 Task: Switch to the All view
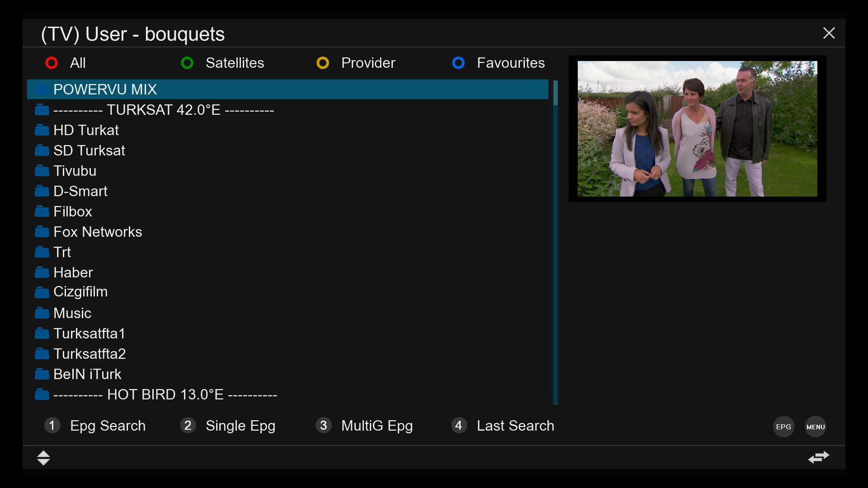point(78,63)
